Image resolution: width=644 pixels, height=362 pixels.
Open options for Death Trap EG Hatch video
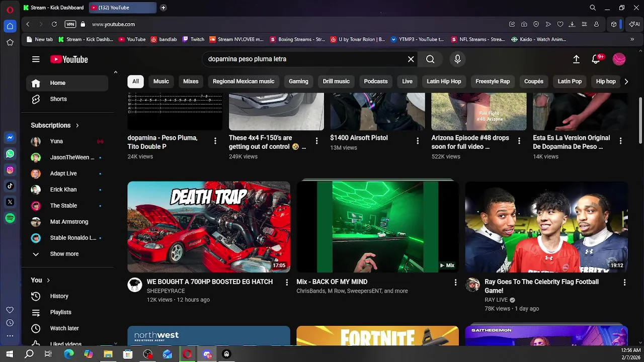coord(287,283)
